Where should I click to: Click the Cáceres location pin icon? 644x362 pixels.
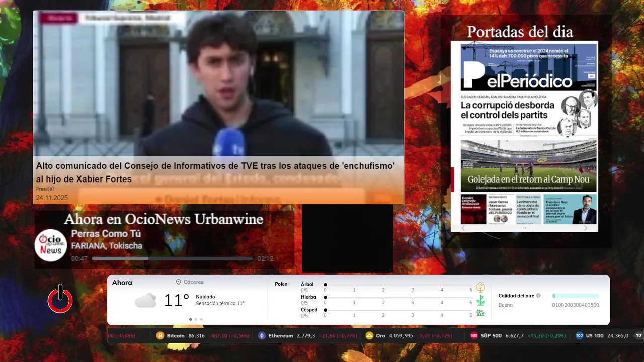click(x=178, y=282)
